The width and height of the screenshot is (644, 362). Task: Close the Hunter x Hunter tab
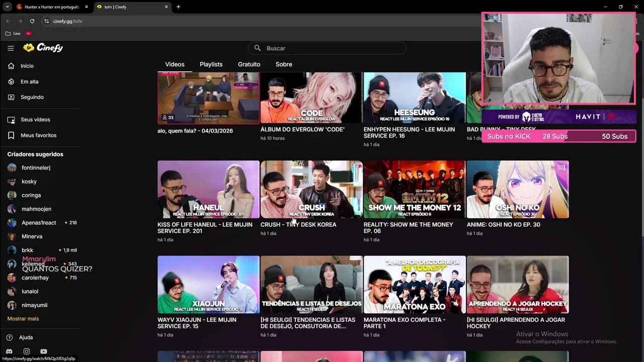pos(87,7)
